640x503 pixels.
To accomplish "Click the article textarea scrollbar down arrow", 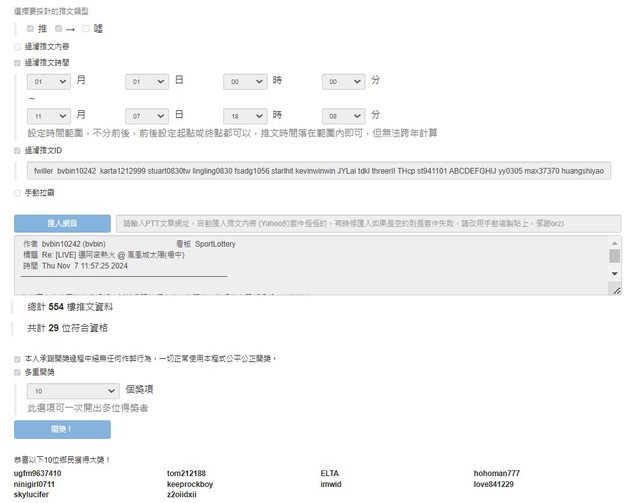I will point(614,272).
